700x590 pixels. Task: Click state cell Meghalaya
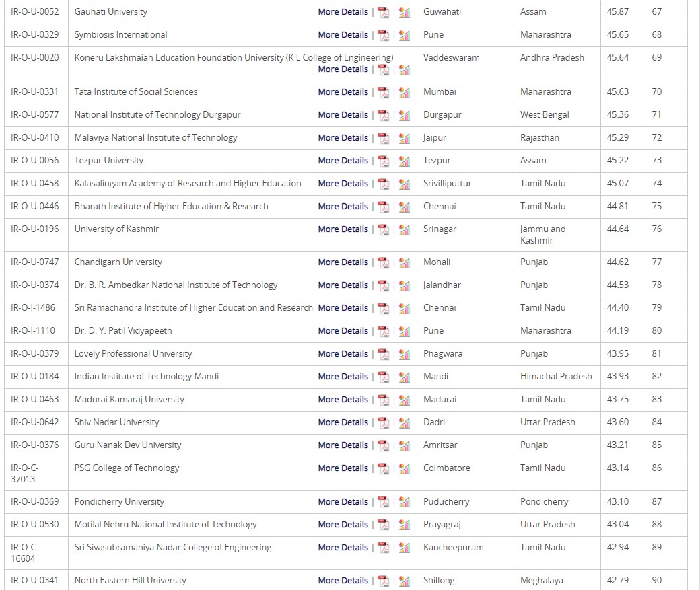tap(542, 581)
